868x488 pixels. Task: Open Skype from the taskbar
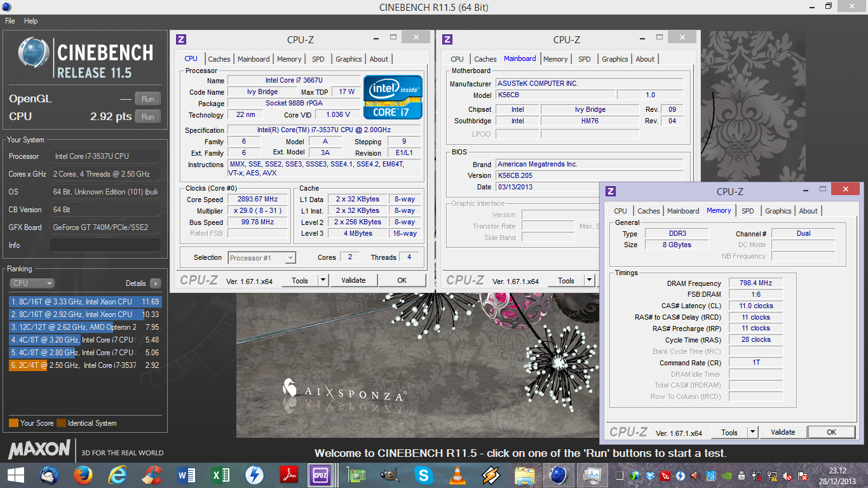(x=423, y=475)
